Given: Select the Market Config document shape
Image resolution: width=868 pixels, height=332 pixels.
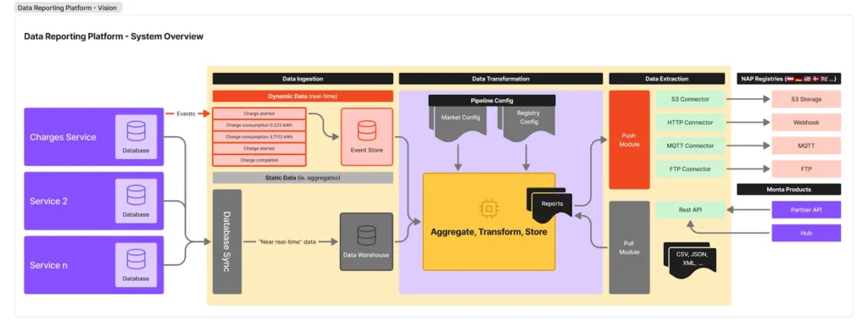Looking at the screenshot, I should [458, 123].
